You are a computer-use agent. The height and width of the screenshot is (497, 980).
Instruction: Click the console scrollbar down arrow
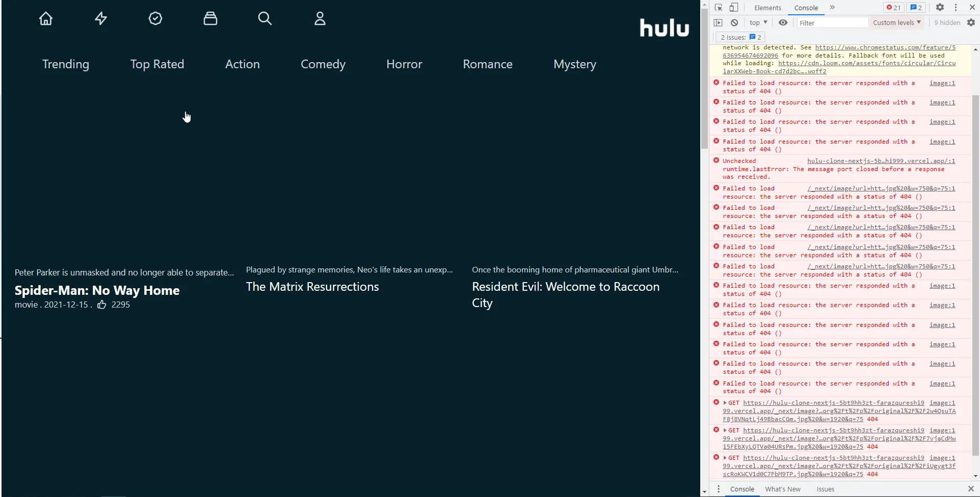pos(975,476)
